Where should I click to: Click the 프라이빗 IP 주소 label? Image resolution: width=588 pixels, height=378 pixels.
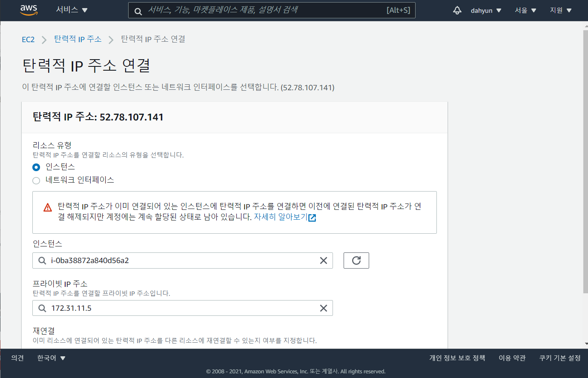click(60, 283)
